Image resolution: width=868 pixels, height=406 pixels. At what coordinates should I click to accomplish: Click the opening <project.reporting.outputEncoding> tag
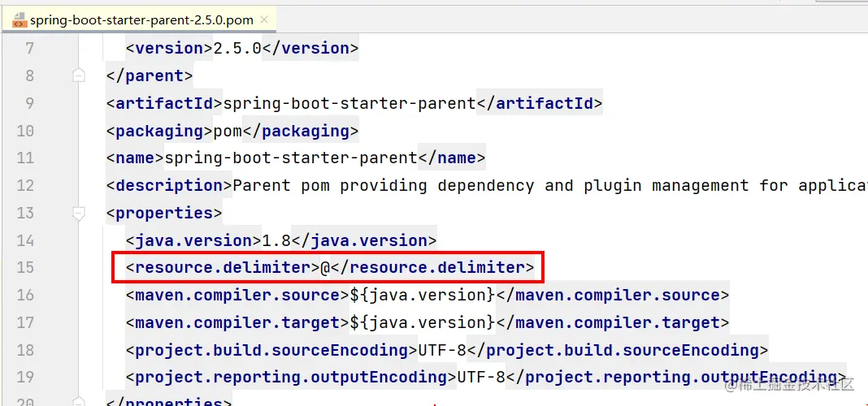point(291,378)
